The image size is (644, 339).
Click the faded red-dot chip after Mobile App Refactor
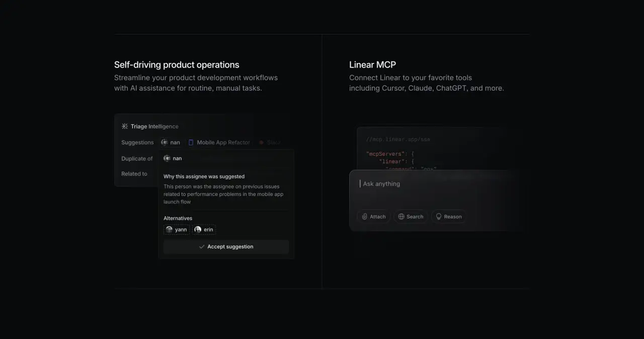pyautogui.click(x=270, y=143)
